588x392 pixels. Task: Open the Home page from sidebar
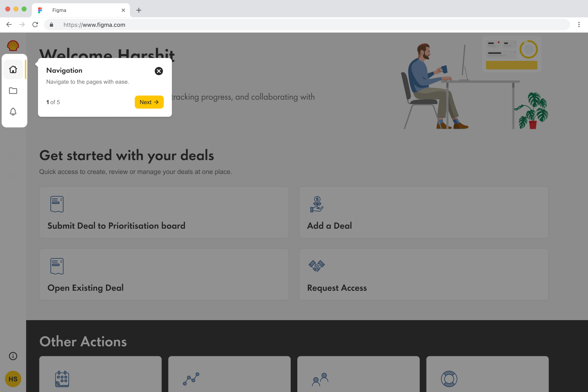(x=13, y=69)
